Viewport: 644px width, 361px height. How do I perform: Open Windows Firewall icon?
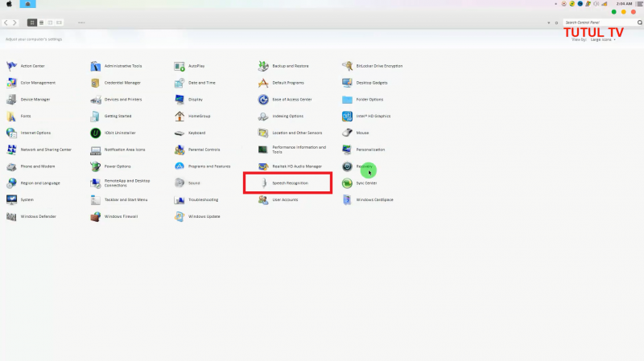click(x=95, y=216)
